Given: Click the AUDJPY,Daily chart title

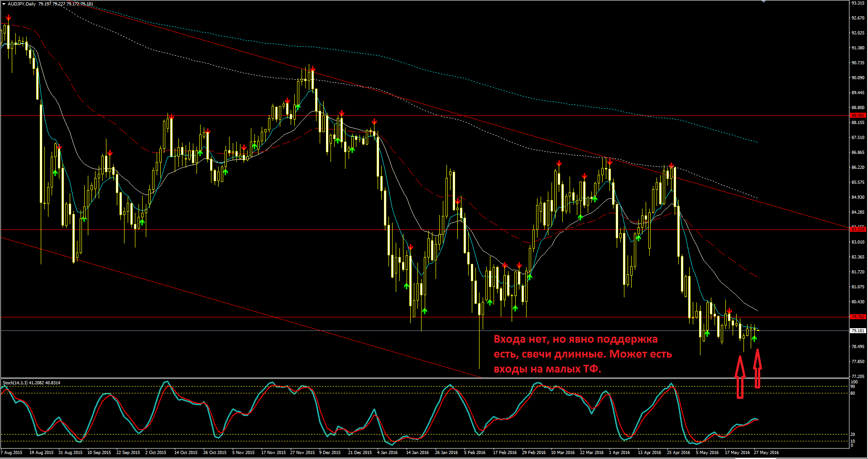Looking at the screenshot, I should click(22, 4).
